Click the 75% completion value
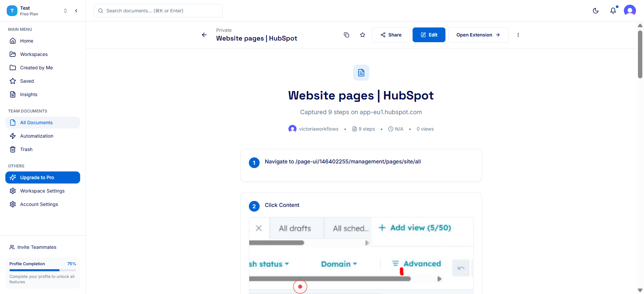644x294 pixels. [x=71, y=264]
